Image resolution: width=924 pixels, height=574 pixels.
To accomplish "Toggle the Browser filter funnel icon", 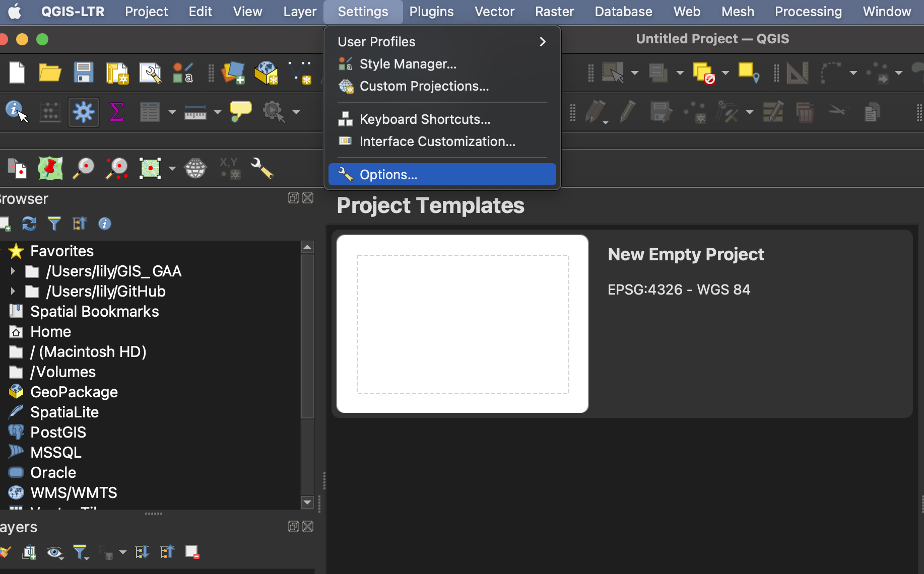I will (54, 224).
